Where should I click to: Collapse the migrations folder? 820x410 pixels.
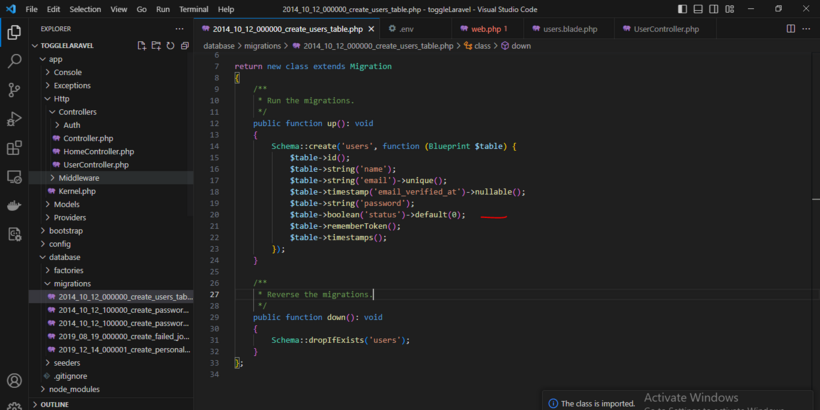[71, 283]
